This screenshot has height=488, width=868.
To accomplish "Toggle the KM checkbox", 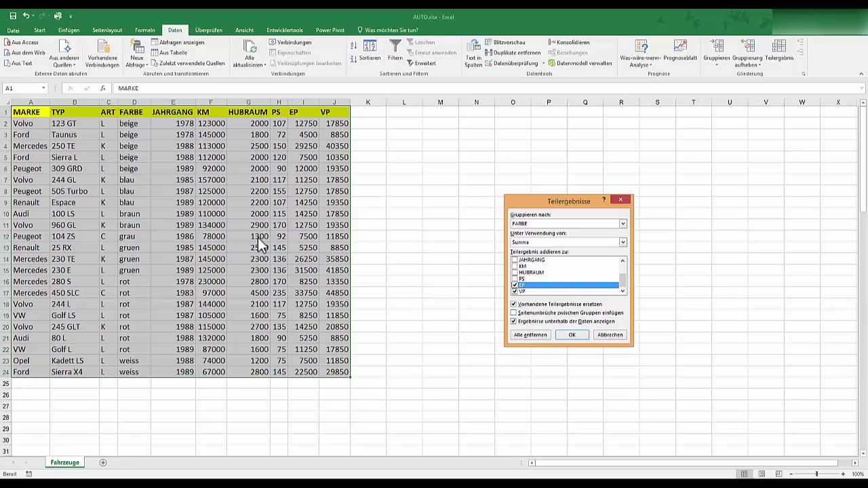I will coord(515,266).
